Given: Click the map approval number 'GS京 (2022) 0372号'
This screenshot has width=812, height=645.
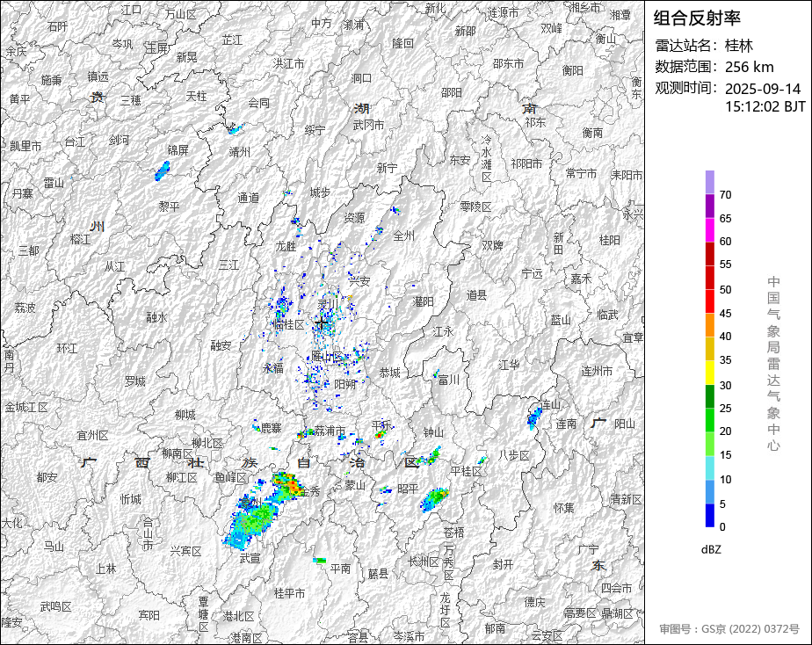Looking at the screenshot, I should point(750,629).
